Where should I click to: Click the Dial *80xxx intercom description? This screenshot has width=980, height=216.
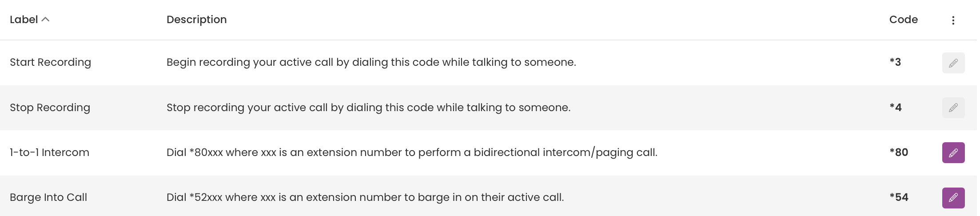tap(412, 152)
